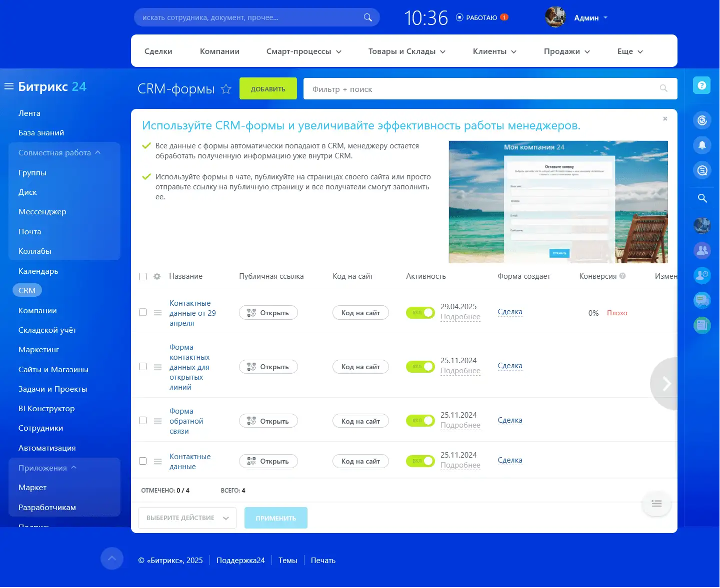720x588 pixels.
Task: Click the Фильтр + поиск input field
Action: pyautogui.click(x=480, y=89)
